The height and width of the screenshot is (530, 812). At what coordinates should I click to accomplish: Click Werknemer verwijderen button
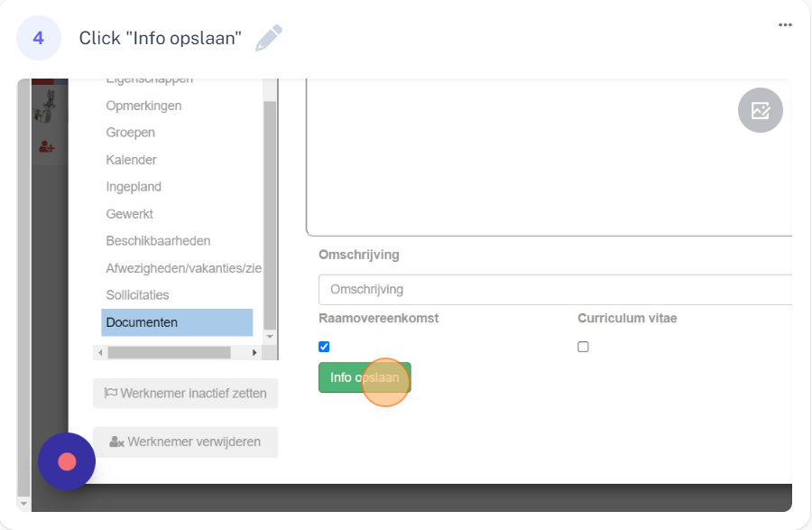click(x=185, y=442)
